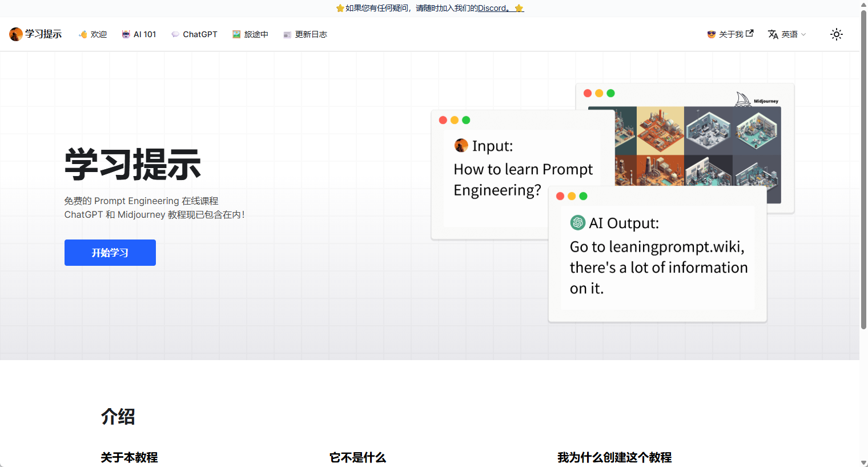
Task: Click the translate language icon
Action: click(773, 34)
